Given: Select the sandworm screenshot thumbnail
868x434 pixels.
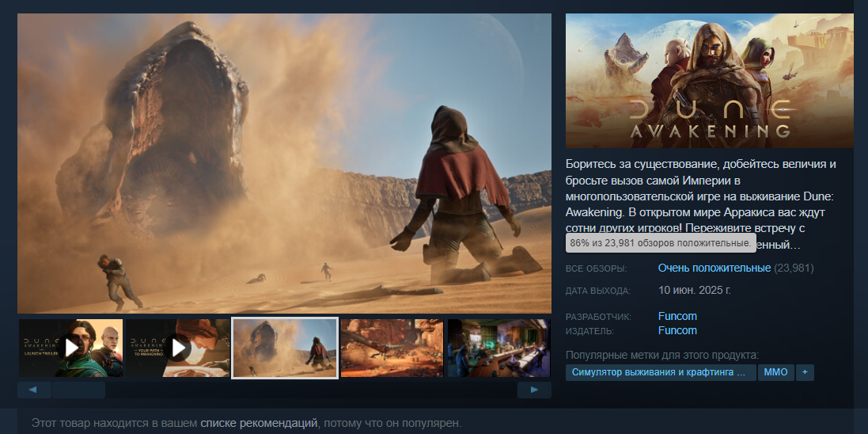Looking at the screenshot, I should click(x=285, y=348).
